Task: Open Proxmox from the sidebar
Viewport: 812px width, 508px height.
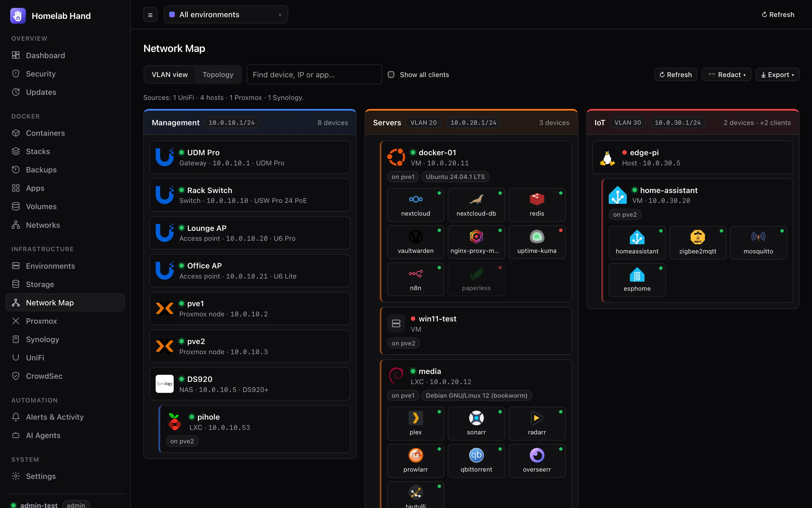Action: pos(65,321)
